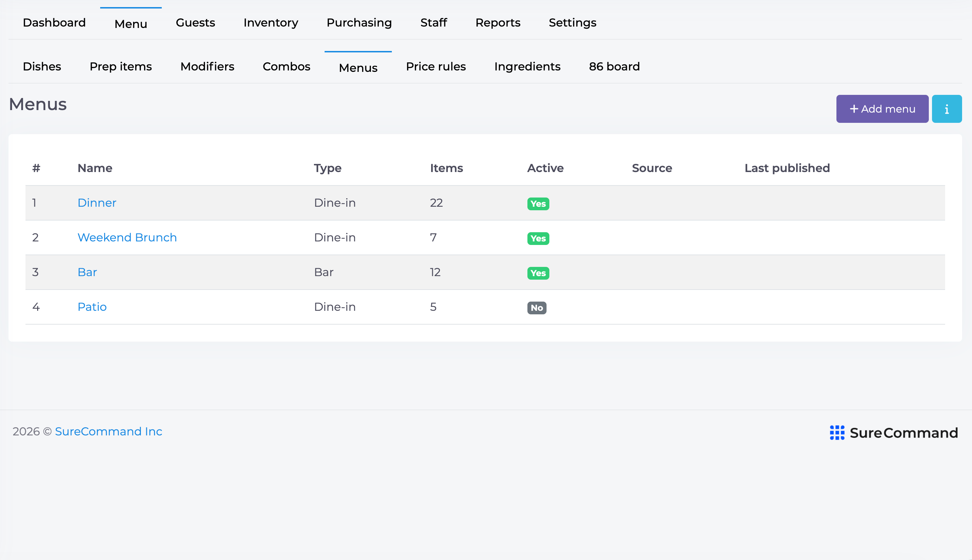This screenshot has height=560, width=972.
Task: Click the SureCommand logo in footer
Action: [x=893, y=433]
